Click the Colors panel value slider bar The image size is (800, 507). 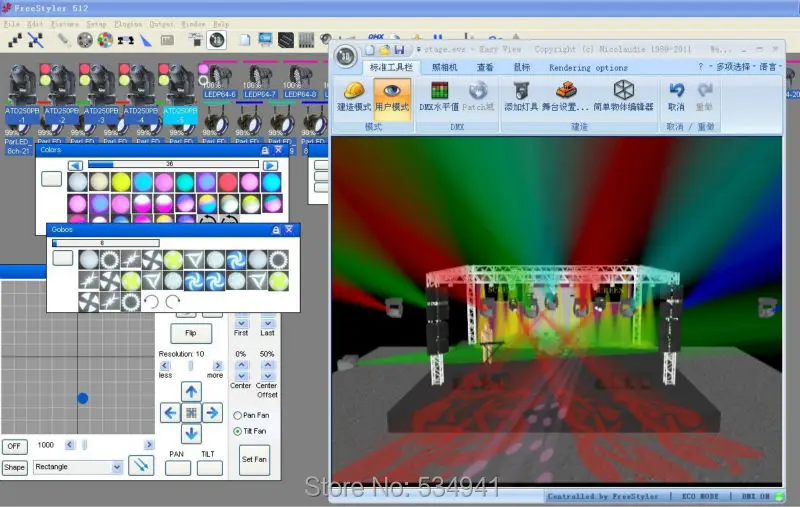point(173,164)
